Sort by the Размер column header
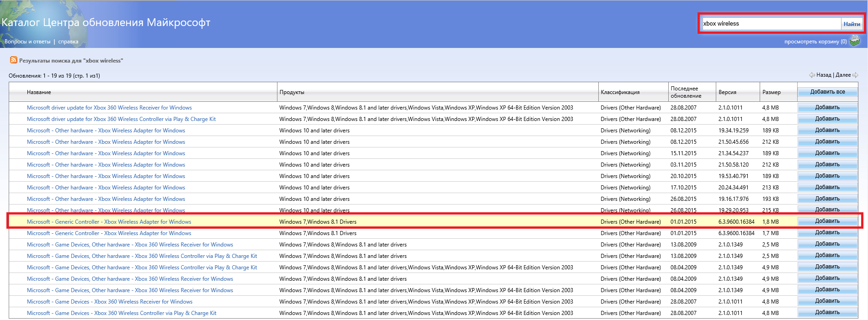The width and height of the screenshot is (868, 320). pyautogui.click(x=772, y=92)
